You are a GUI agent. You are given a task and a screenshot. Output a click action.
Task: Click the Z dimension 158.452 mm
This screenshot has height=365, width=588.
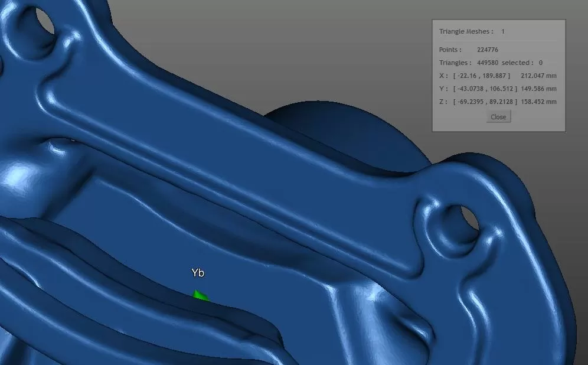tap(539, 102)
